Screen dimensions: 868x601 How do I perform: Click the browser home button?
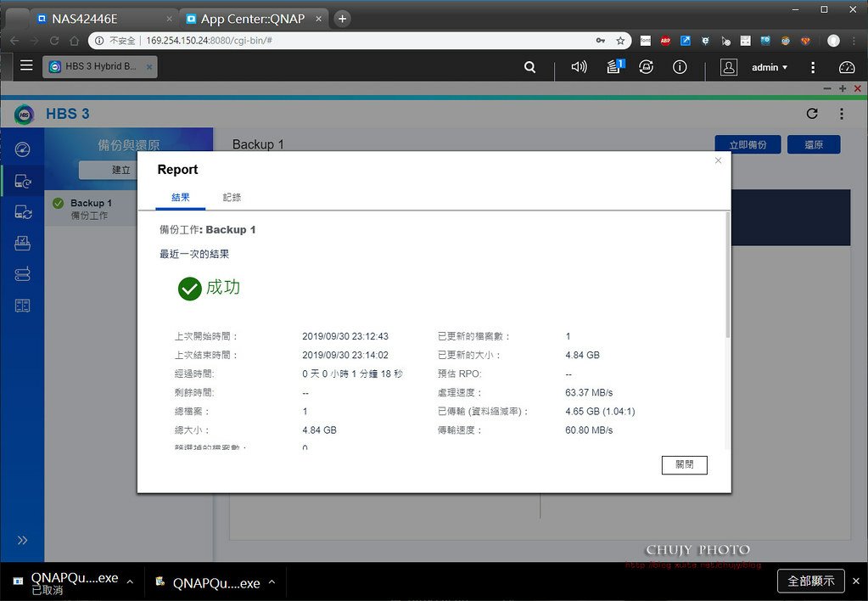[x=74, y=41]
